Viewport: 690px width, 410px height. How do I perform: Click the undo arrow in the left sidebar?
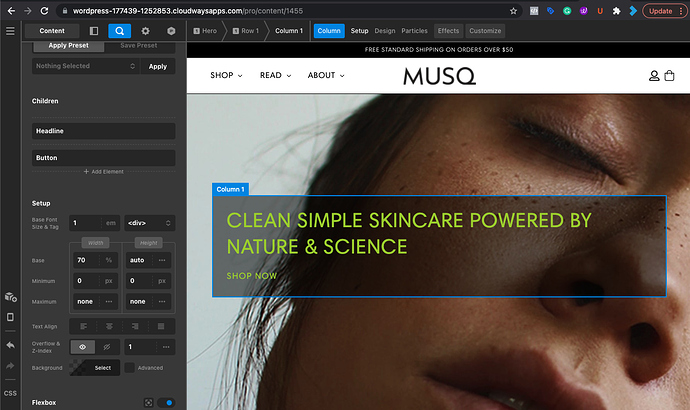pos(10,345)
